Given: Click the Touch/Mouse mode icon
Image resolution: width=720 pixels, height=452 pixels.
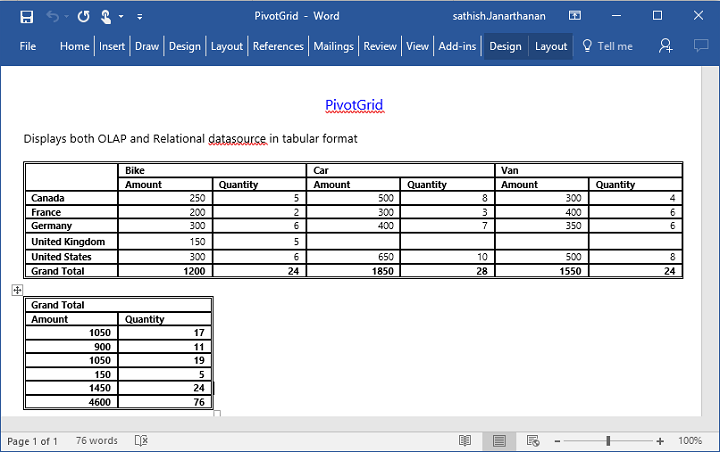Looking at the screenshot, I should [105, 16].
